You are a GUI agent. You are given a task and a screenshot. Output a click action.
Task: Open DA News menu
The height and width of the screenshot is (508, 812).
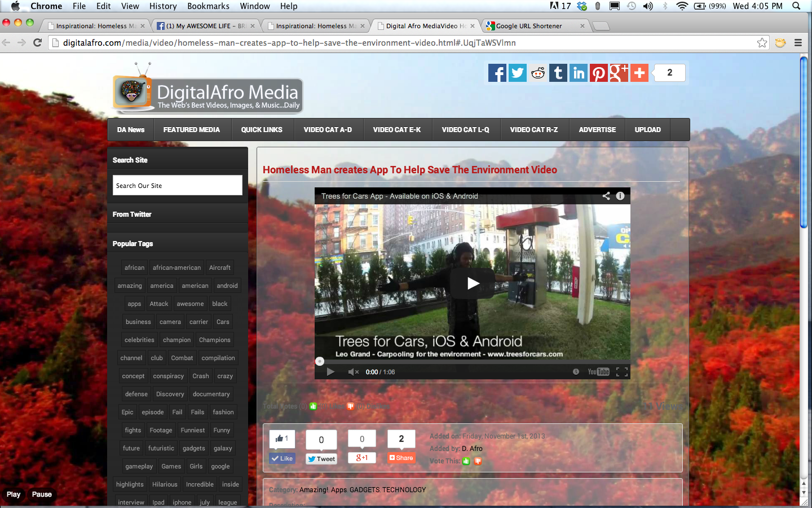click(131, 129)
